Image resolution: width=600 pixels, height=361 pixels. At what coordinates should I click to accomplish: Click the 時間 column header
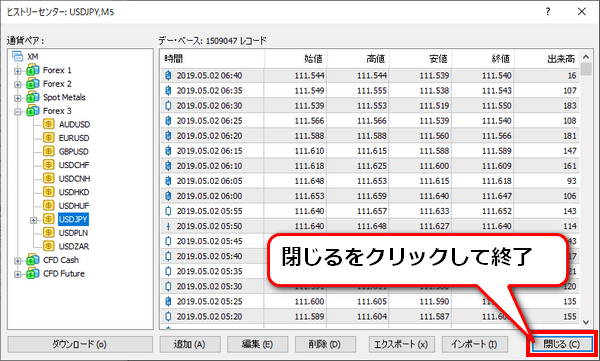(x=212, y=59)
